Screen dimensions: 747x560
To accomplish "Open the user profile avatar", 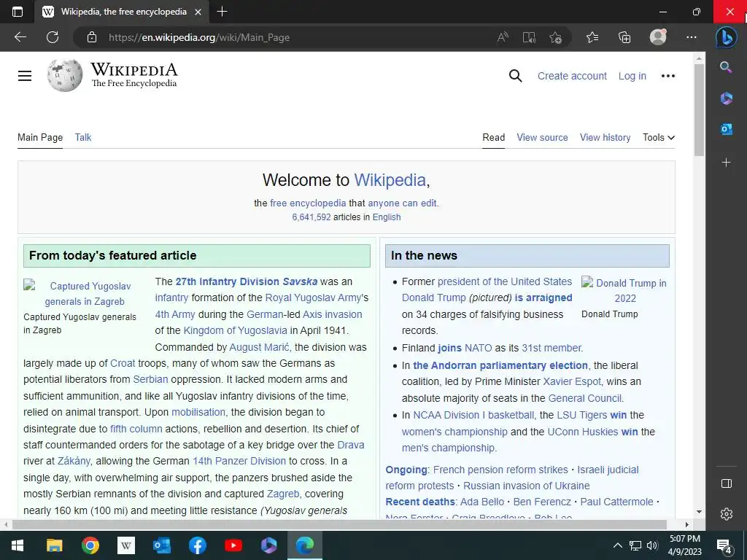I will (x=658, y=36).
